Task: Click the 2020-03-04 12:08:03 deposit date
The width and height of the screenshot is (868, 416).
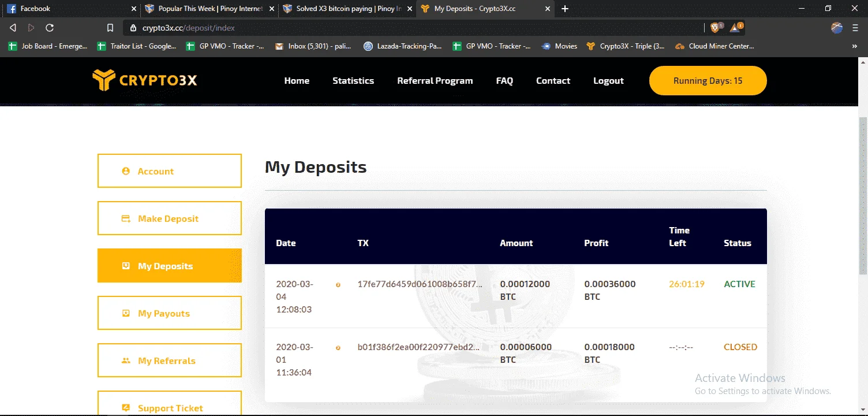Action: pyautogui.click(x=294, y=297)
